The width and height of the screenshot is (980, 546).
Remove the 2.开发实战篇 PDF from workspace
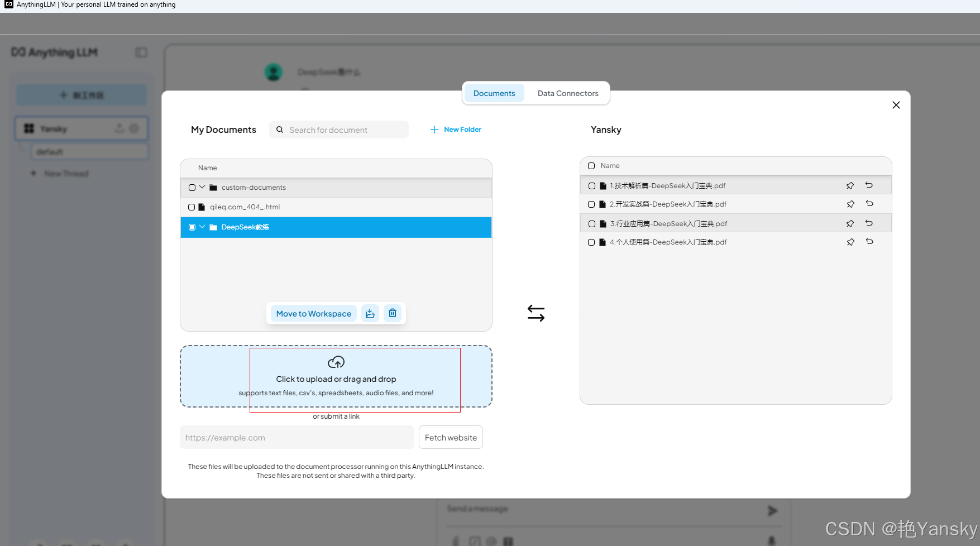click(x=869, y=203)
